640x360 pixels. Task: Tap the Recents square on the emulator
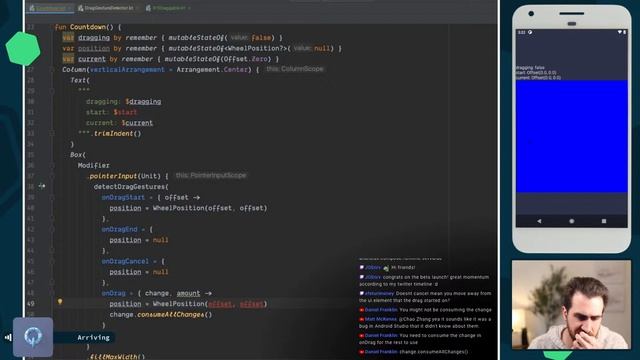(604, 221)
